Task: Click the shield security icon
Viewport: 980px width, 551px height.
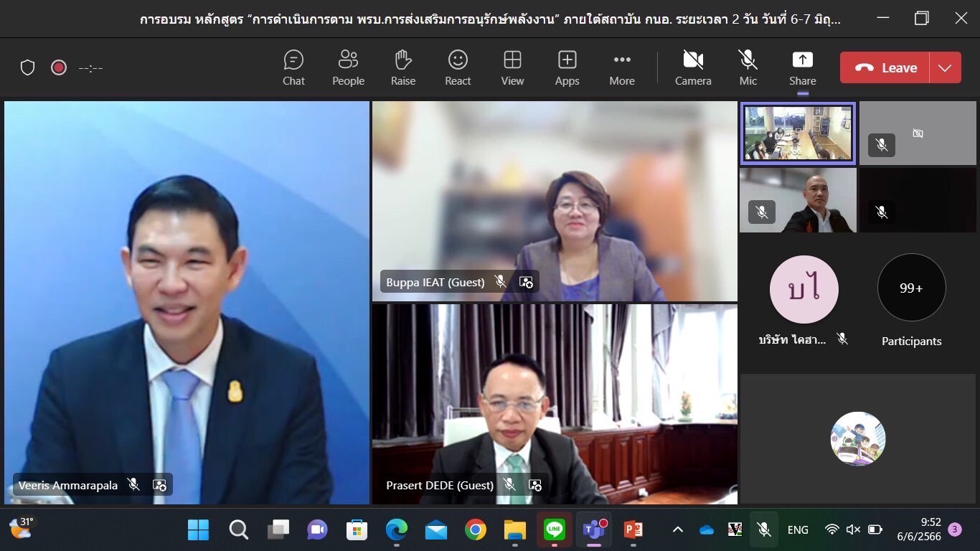Action: pos(27,67)
